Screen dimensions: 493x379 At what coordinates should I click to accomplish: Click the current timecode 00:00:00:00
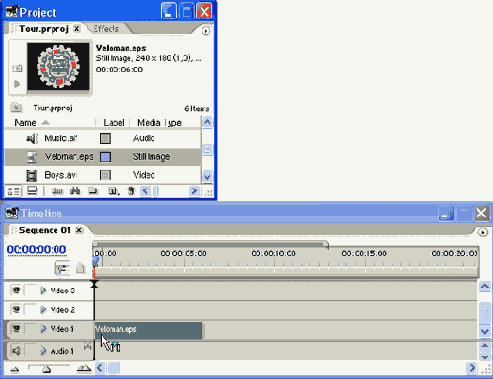point(36,249)
